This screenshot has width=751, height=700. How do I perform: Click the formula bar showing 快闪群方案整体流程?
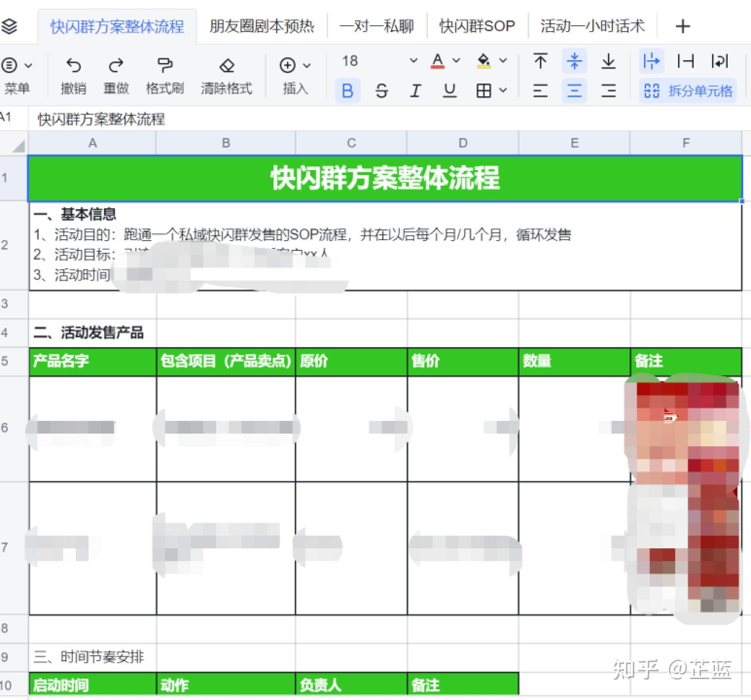tap(389, 119)
